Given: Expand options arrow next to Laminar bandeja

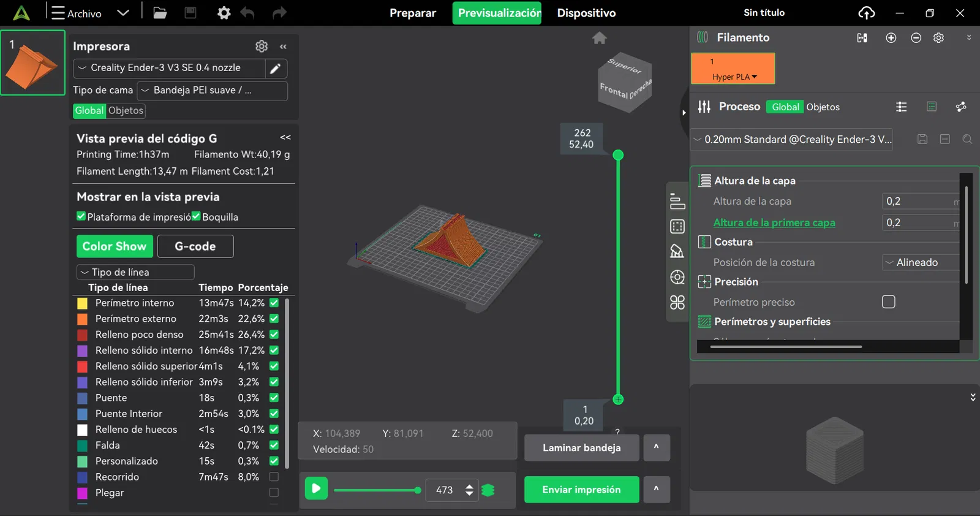Looking at the screenshot, I should click(656, 448).
